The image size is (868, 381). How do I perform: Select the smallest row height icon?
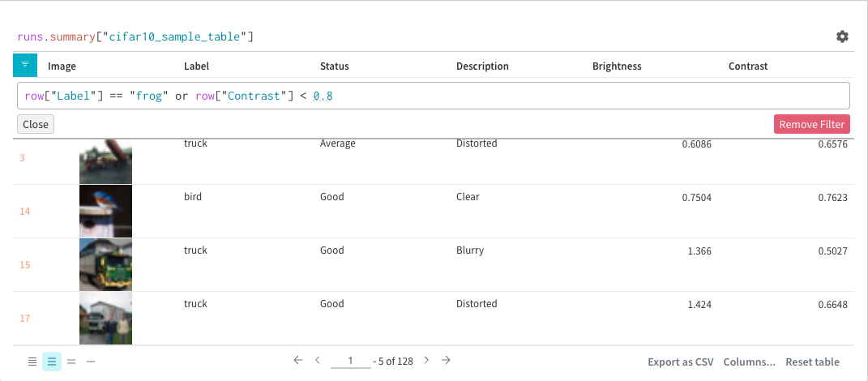[32, 362]
